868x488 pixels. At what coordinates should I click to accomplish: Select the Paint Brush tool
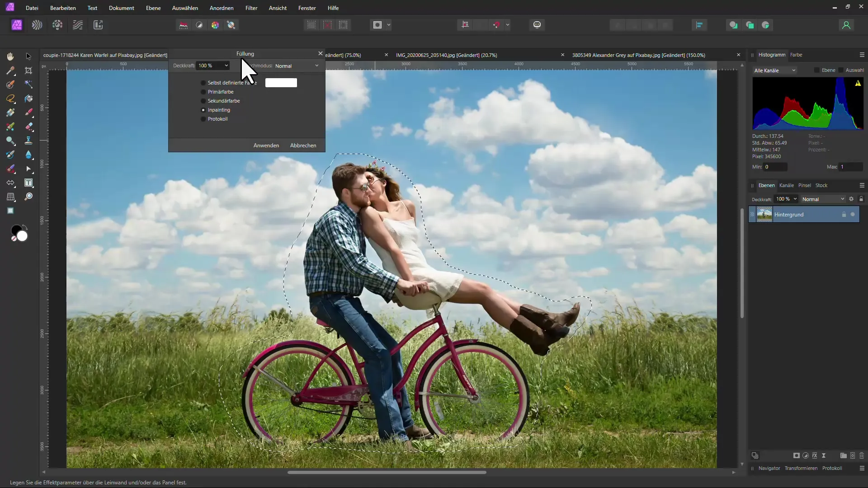coord(28,113)
